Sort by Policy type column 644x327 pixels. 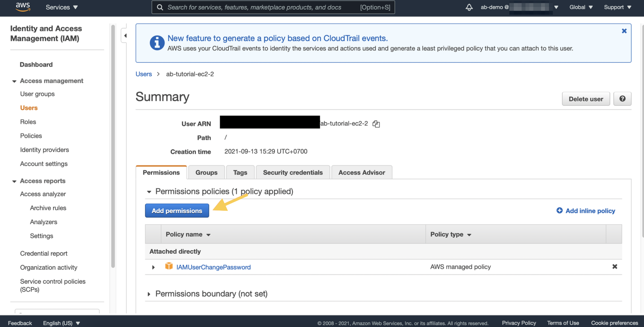(x=451, y=234)
